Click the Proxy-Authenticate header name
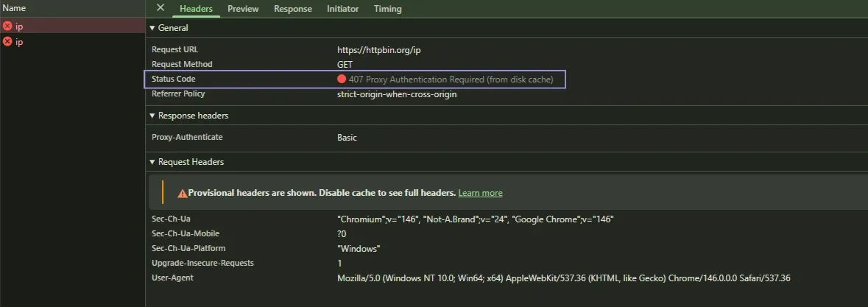The height and width of the screenshot is (307, 868). pos(187,137)
